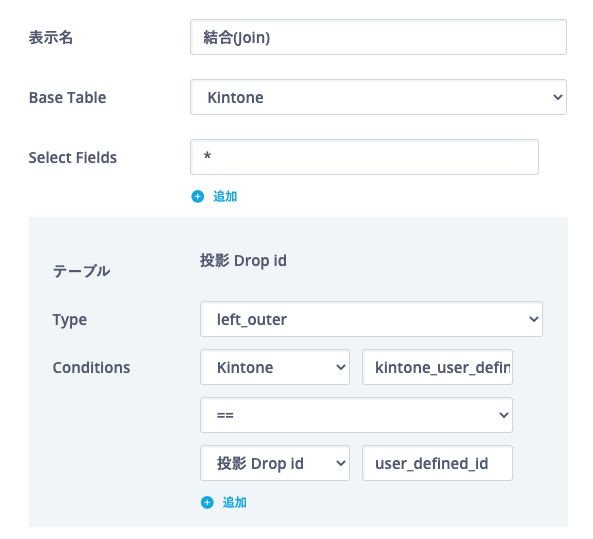
Task: Click the chevron on the left_outer dropdown
Action: click(x=534, y=319)
